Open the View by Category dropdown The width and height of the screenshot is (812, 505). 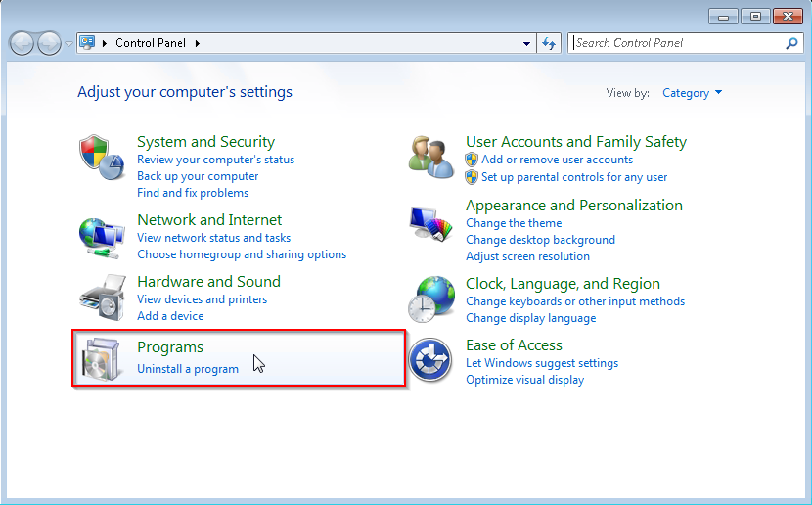pyautogui.click(x=692, y=93)
